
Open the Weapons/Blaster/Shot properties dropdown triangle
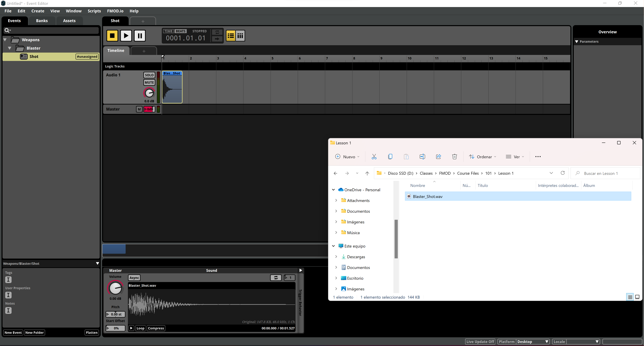(98, 263)
